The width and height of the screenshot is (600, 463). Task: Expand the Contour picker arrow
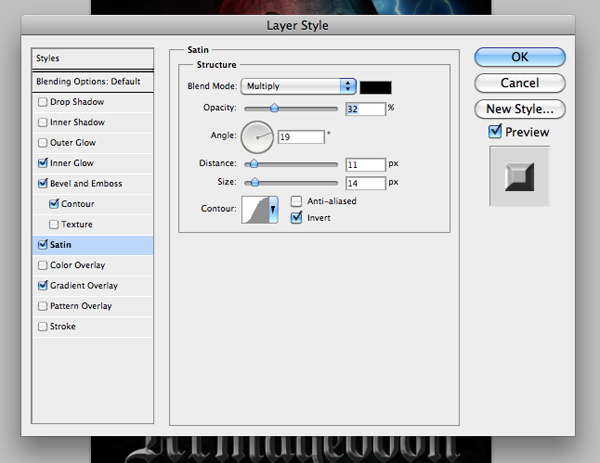coord(273,209)
